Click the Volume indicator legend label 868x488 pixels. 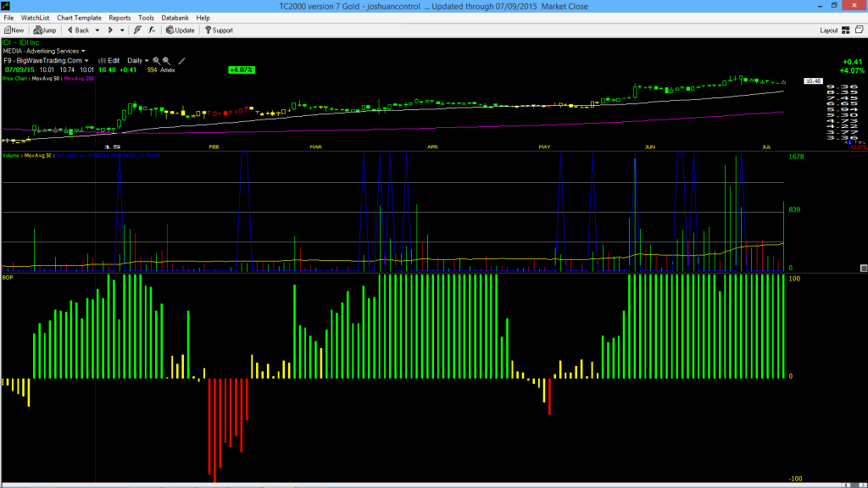click(11, 156)
